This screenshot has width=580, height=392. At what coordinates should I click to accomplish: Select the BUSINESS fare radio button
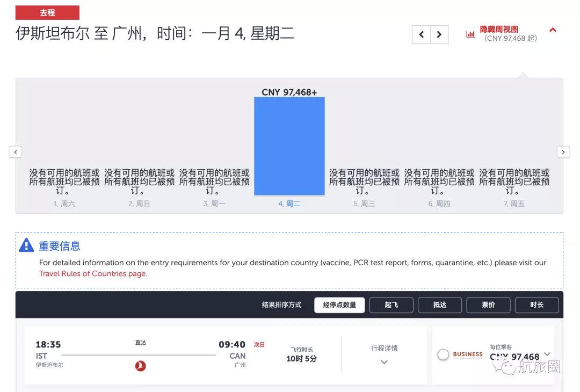443,354
